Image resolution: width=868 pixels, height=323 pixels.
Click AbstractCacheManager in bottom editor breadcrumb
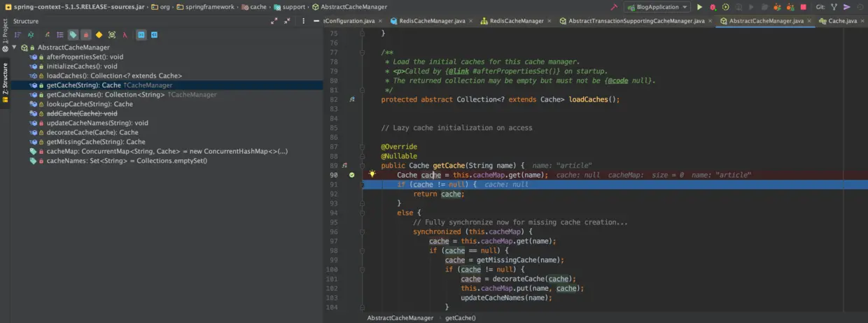click(400, 318)
